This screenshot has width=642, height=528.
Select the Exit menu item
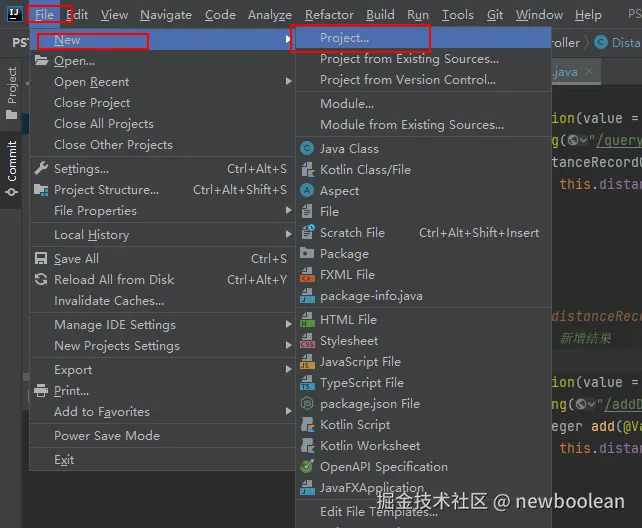162,460
